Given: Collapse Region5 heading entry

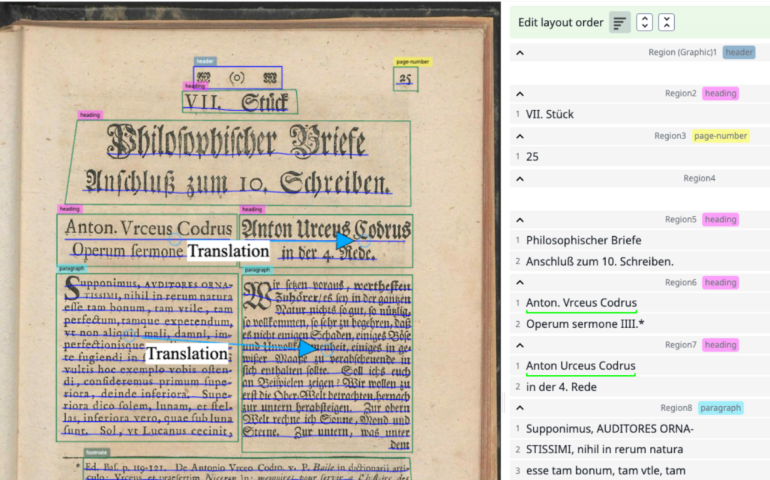Looking at the screenshot, I should point(520,219).
